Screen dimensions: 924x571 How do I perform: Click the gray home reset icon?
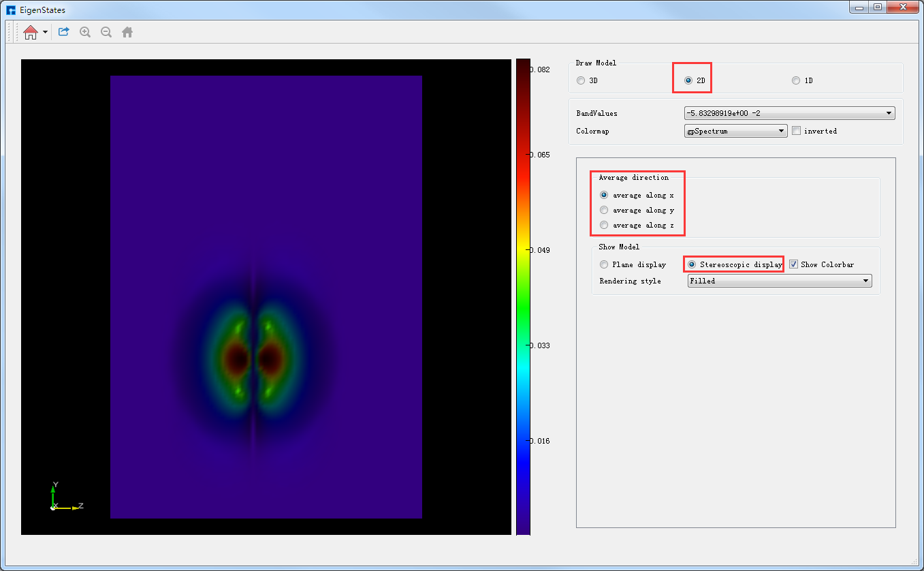point(127,32)
